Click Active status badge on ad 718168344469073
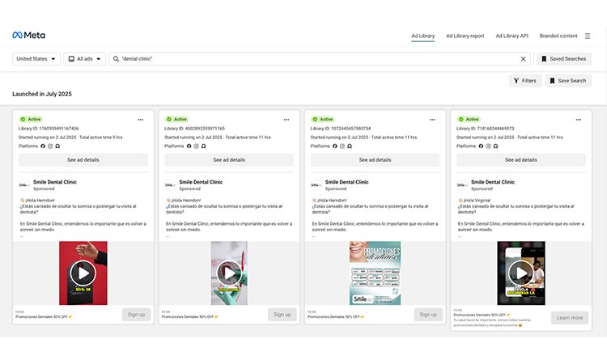The image size is (607, 364). coord(469,119)
